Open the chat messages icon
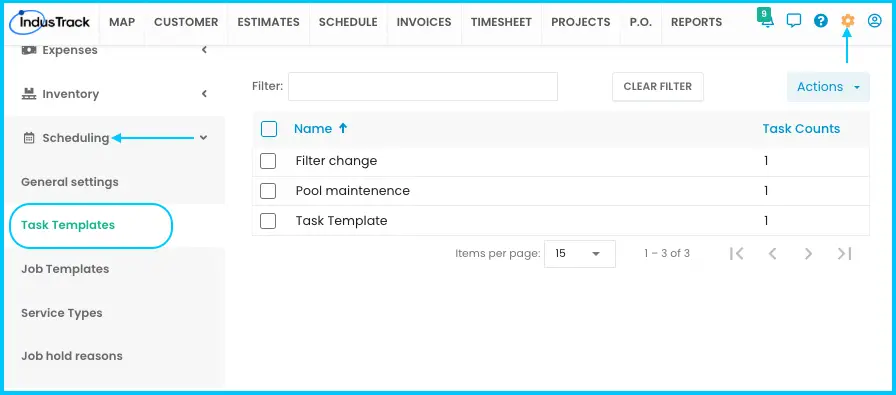Screen dimensions: 896x395 [x=794, y=21]
